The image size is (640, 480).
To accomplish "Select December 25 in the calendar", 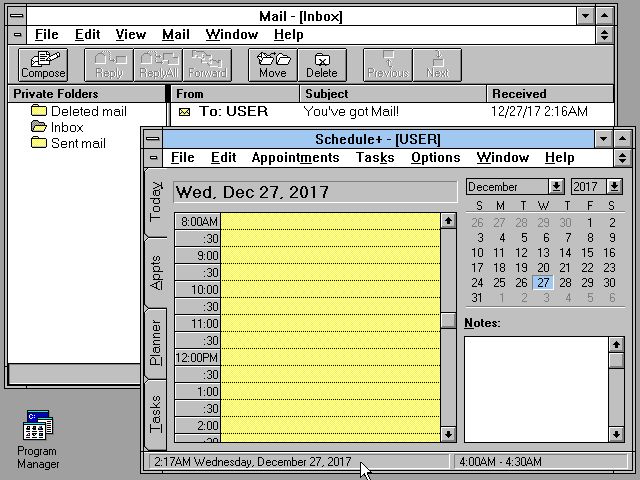I will [499, 283].
